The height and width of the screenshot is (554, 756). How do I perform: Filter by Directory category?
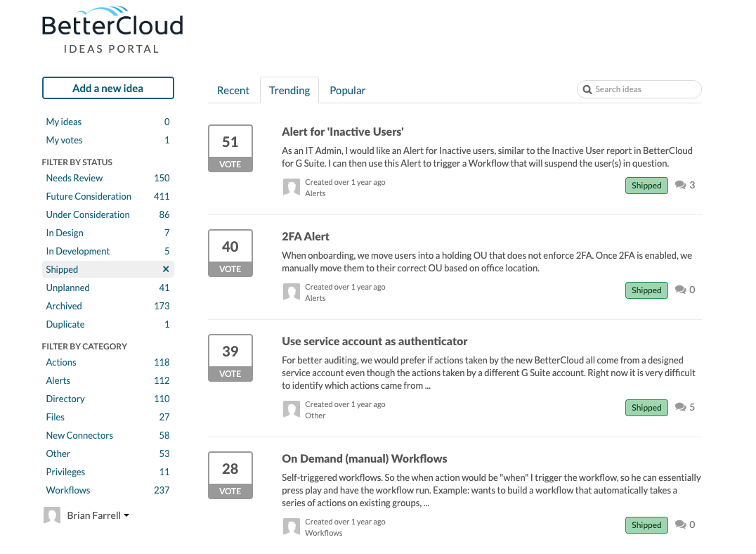point(108,399)
